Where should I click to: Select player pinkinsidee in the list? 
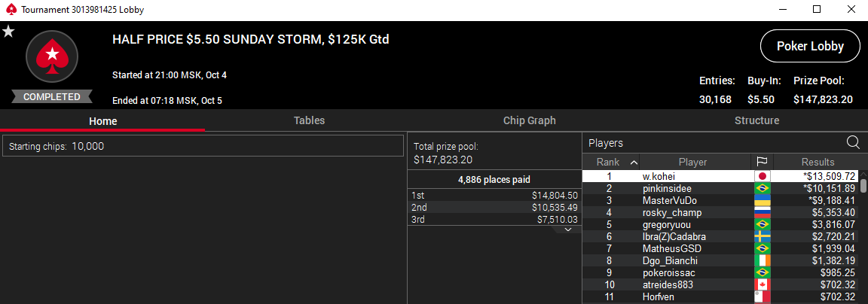tap(667, 188)
